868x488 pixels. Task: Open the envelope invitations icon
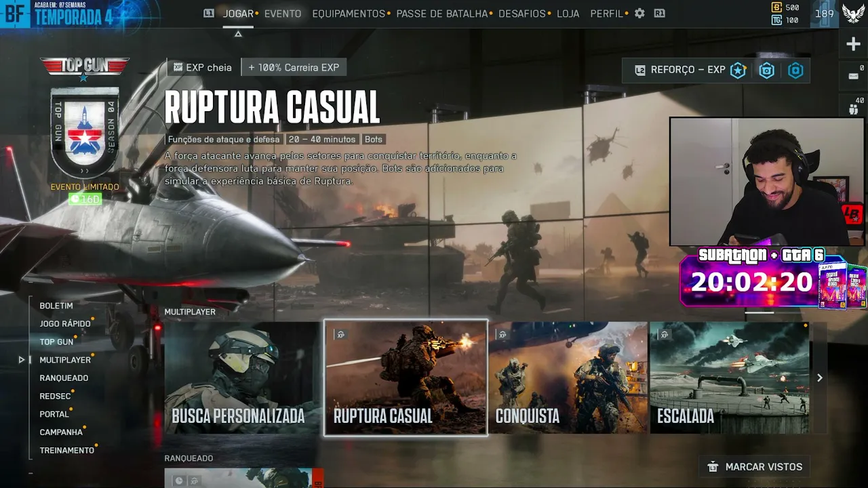tap(853, 76)
